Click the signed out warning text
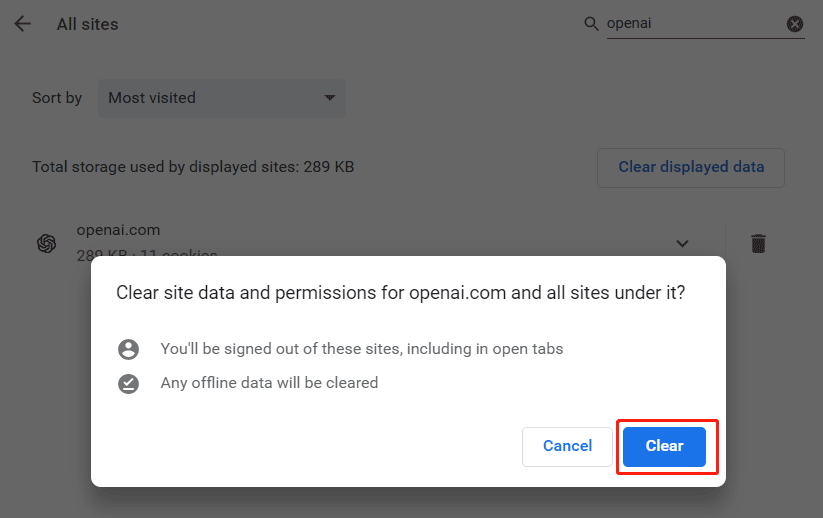The image size is (823, 518). click(x=362, y=349)
